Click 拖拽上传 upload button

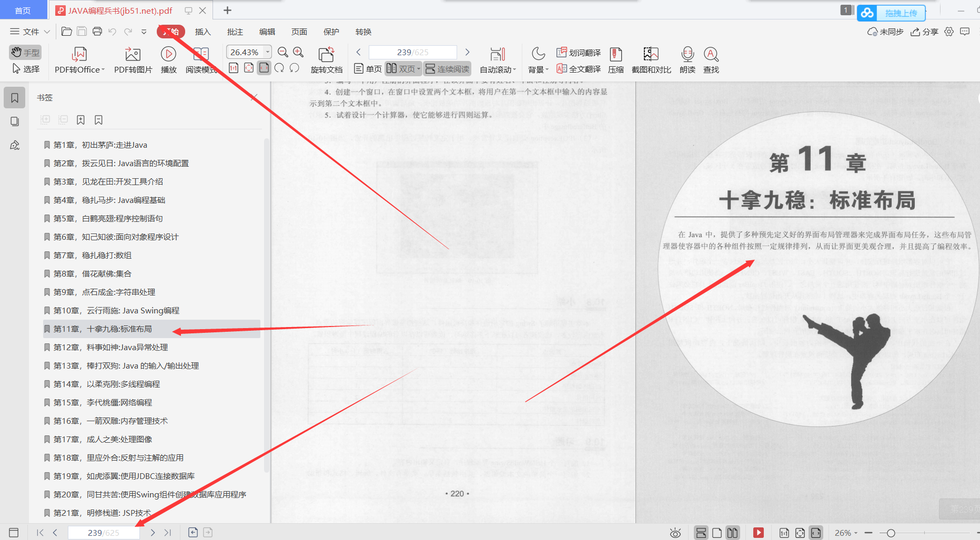891,13
